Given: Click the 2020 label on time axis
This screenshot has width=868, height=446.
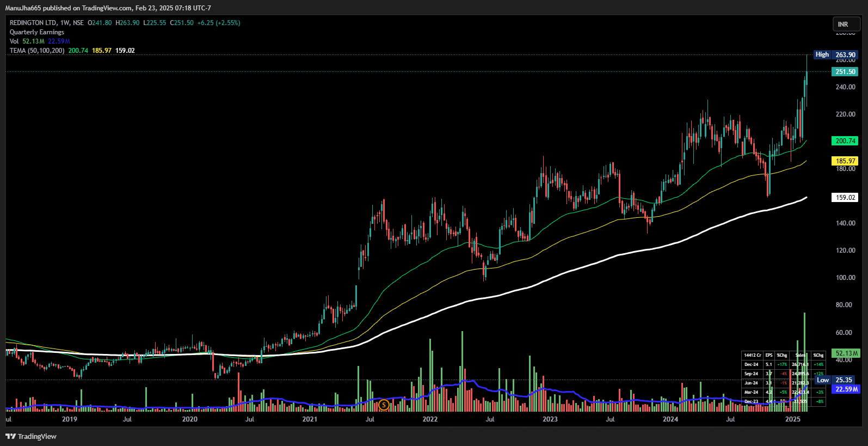Looking at the screenshot, I should [189, 419].
